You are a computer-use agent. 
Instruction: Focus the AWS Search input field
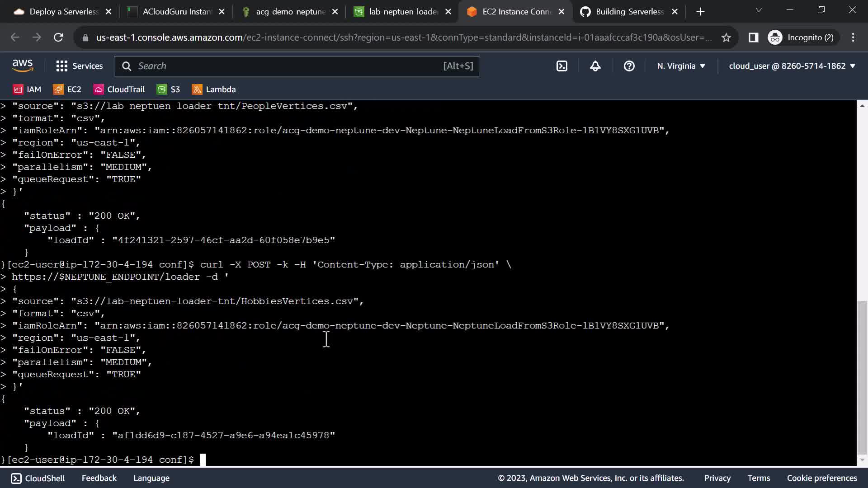(289, 66)
